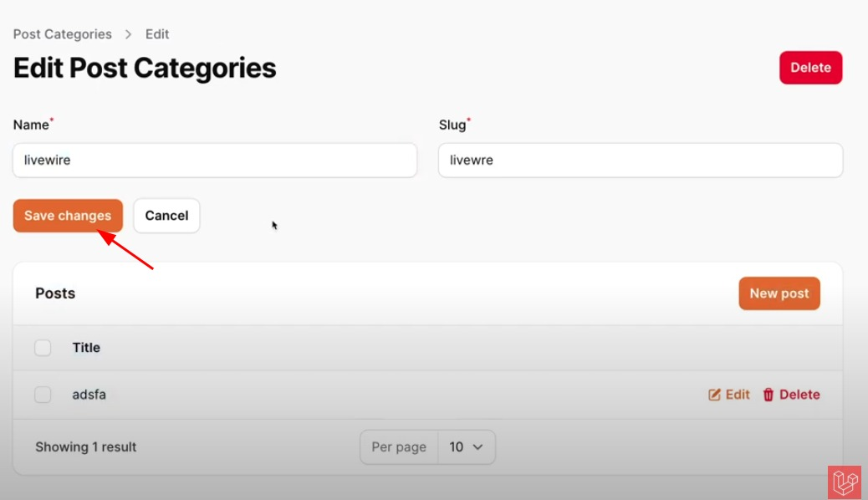This screenshot has height=500, width=868.
Task: Select the Edit breadcrumb item
Action: [x=157, y=34]
